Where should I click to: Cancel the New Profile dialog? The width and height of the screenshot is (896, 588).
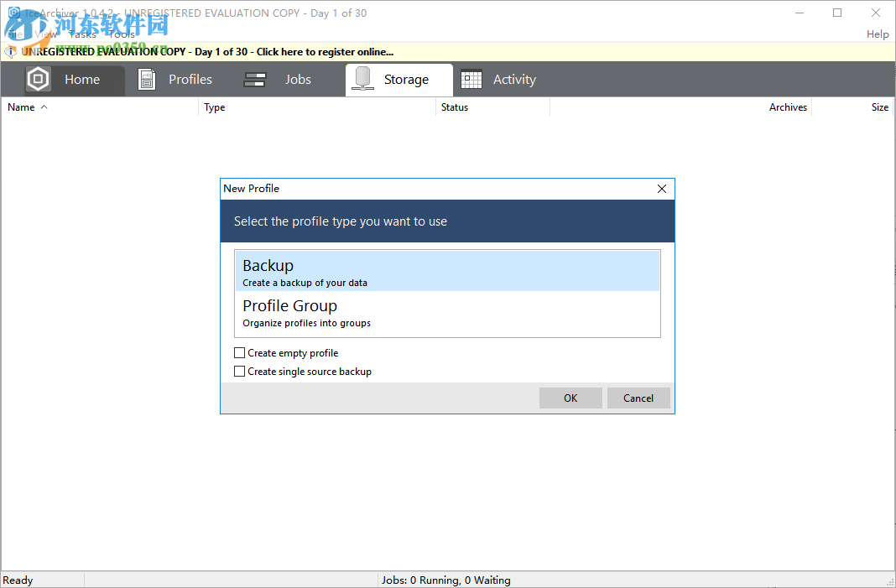(638, 398)
